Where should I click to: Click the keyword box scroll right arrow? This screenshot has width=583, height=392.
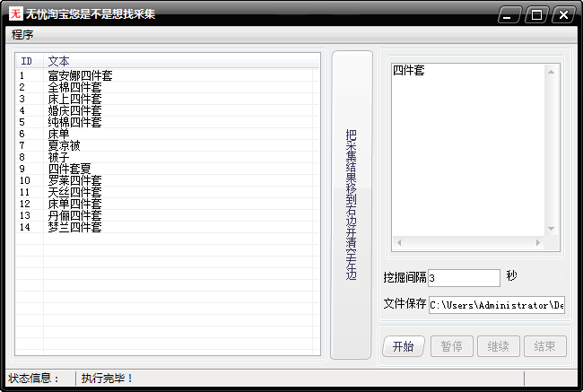click(x=537, y=242)
